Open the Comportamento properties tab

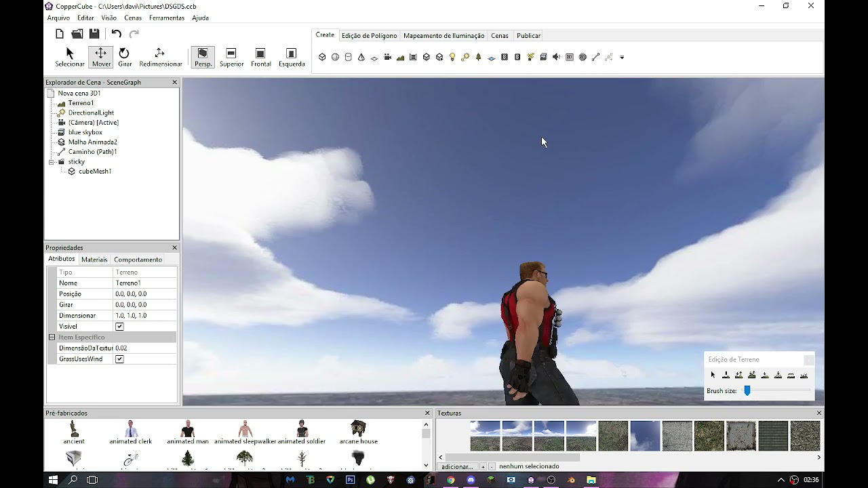138,260
